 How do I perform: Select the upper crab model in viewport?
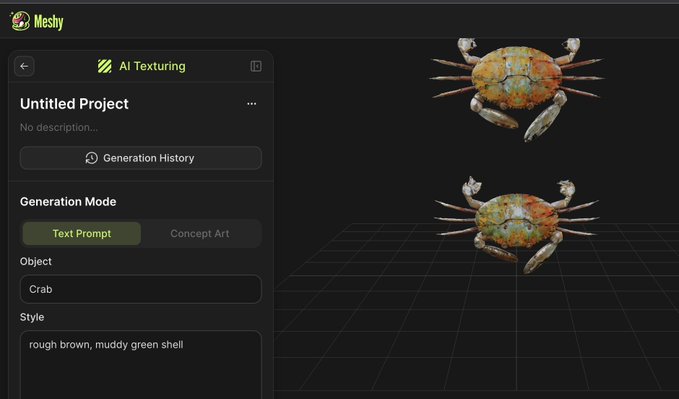click(x=517, y=88)
